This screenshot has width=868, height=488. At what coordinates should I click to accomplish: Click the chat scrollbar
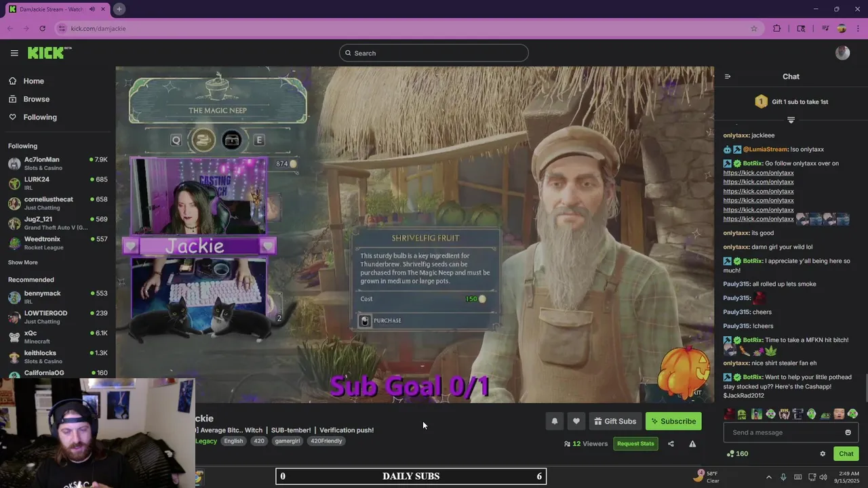(x=866, y=388)
